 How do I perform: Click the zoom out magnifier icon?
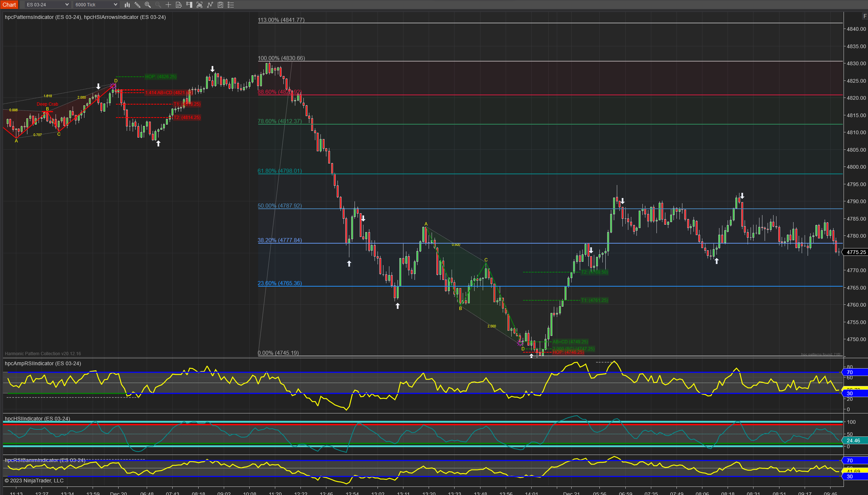click(158, 5)
